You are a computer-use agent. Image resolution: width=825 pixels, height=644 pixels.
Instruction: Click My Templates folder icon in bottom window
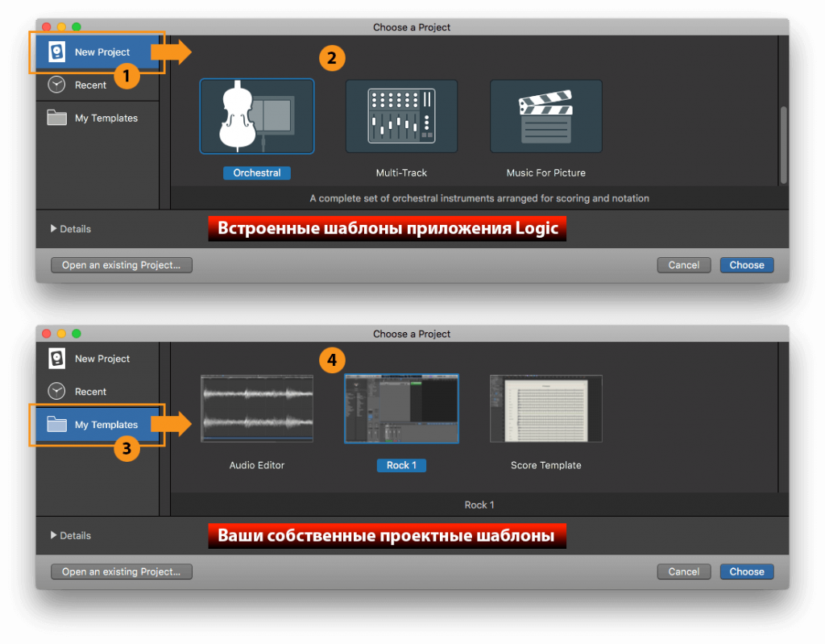click(x=57, y=424)
